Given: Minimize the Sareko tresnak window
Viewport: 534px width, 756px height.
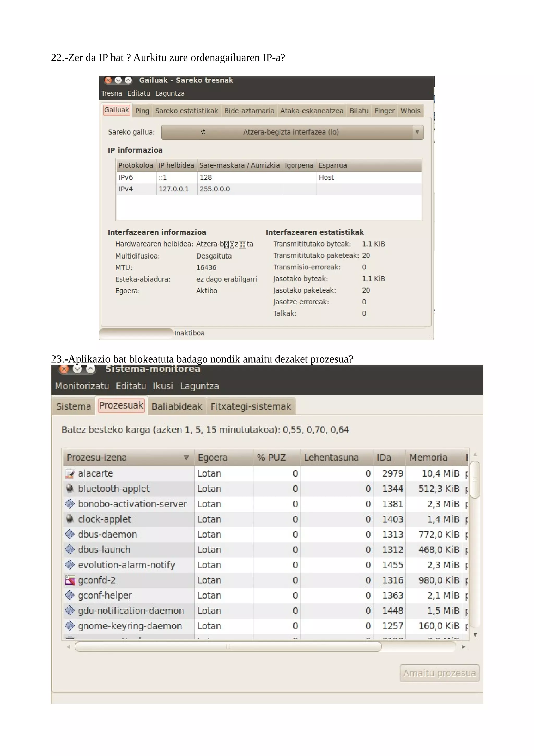Looking at the screenshot, I should coord(118,80).
